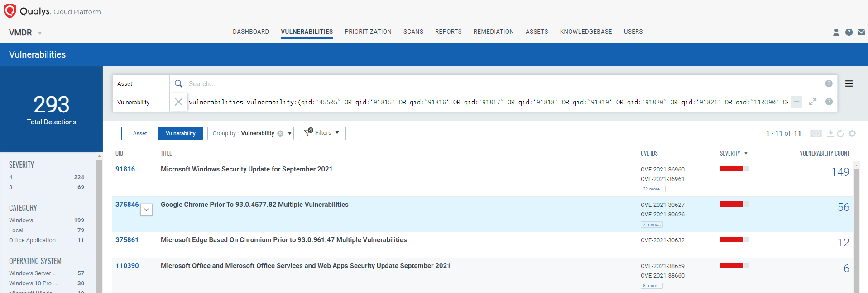Click the search magnifier icon
Viewport: 868px width, 293px height.
point(179,84)
